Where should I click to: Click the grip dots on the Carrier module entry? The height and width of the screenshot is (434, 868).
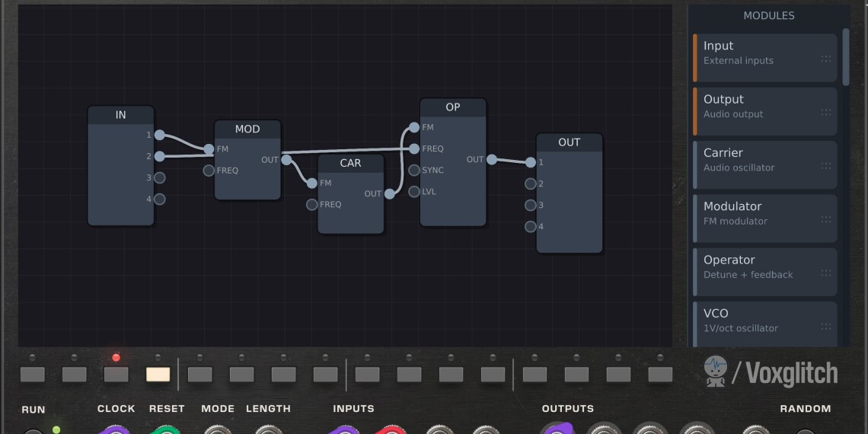click(x=826, y=166)
